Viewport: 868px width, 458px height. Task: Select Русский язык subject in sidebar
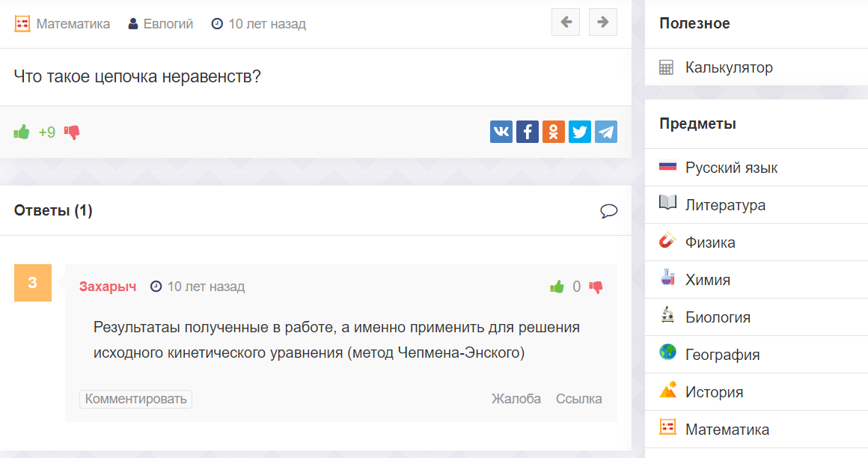point(731,168)
